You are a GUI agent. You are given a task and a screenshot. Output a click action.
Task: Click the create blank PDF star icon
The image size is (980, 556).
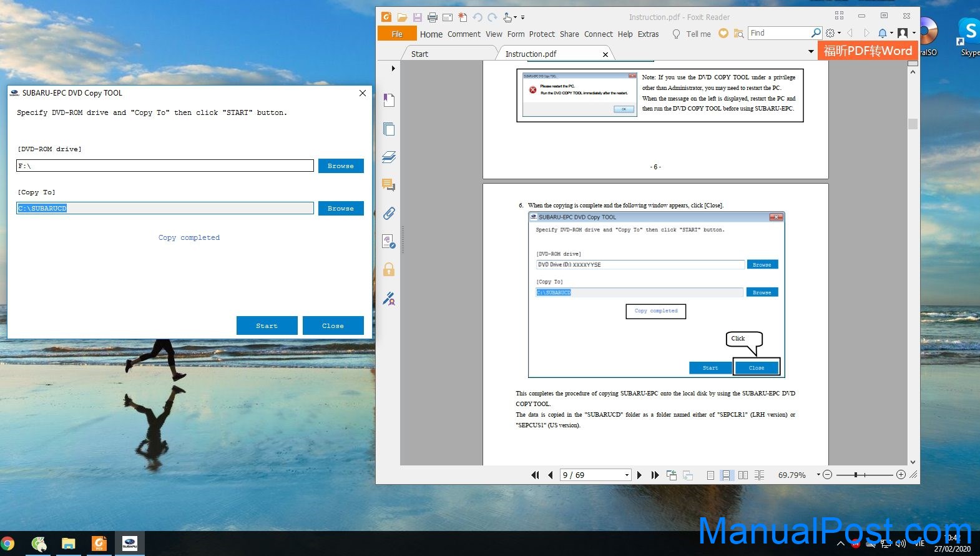[463, 17]
